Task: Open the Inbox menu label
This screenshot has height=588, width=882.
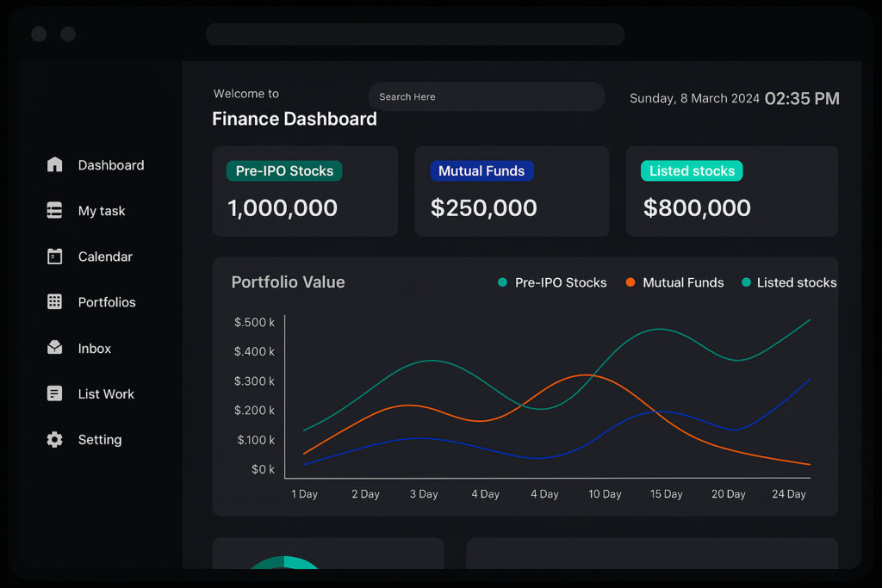Action: click(95, 349)
